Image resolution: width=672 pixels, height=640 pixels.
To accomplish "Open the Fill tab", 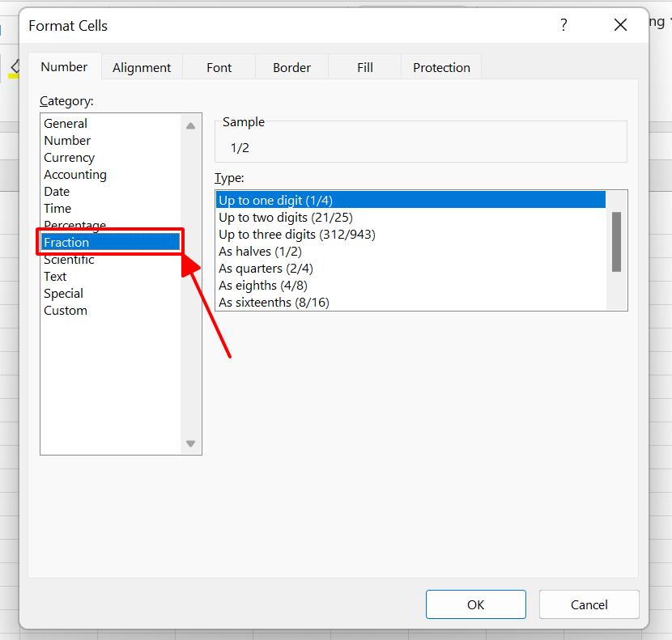I will point(365,68).
